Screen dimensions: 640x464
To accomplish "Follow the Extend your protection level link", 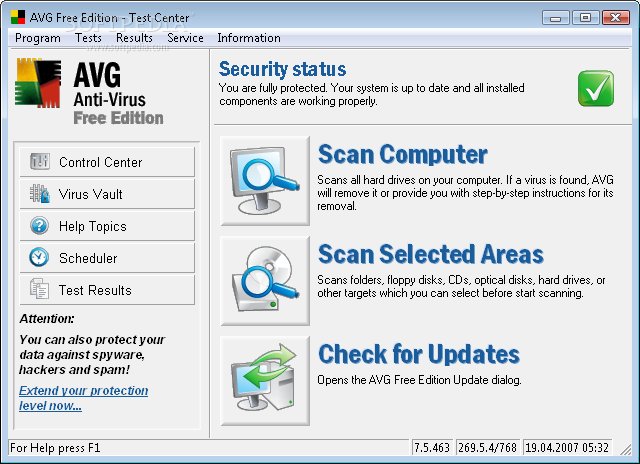I will pyautogui.click(x=83, y=398).
